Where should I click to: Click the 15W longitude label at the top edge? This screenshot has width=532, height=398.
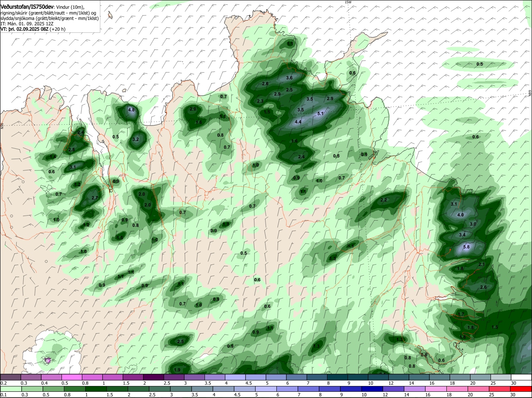click(x=348, y=2)
